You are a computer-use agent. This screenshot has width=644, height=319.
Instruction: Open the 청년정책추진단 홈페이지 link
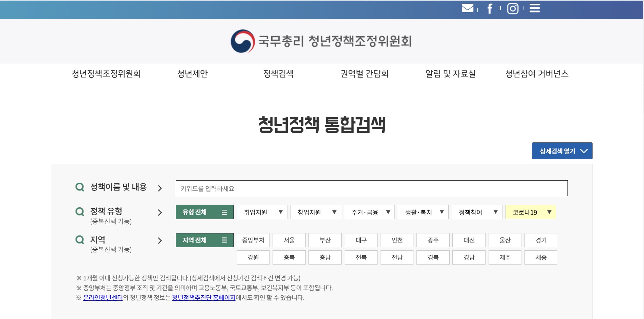(203, 298)
